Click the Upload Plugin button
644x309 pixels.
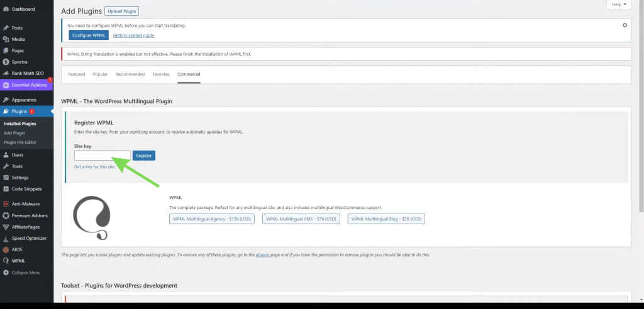pyautogui.click(x=121, y=11)
